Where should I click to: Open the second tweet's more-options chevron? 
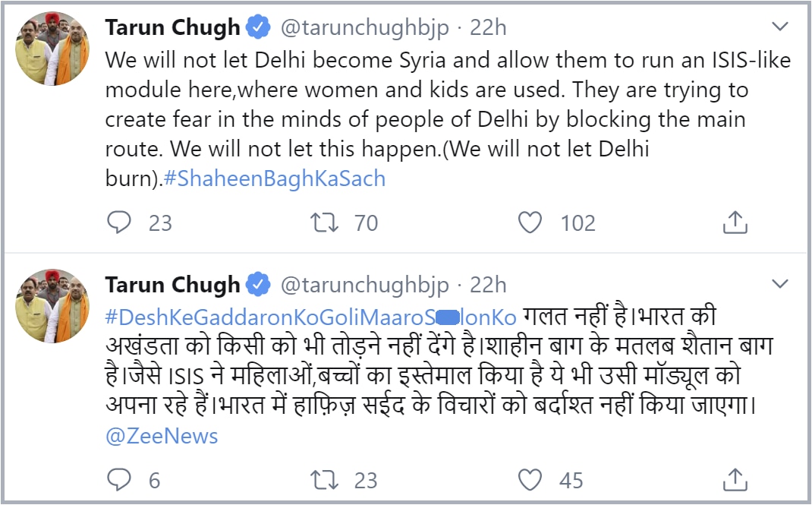(x=779, y=284)
